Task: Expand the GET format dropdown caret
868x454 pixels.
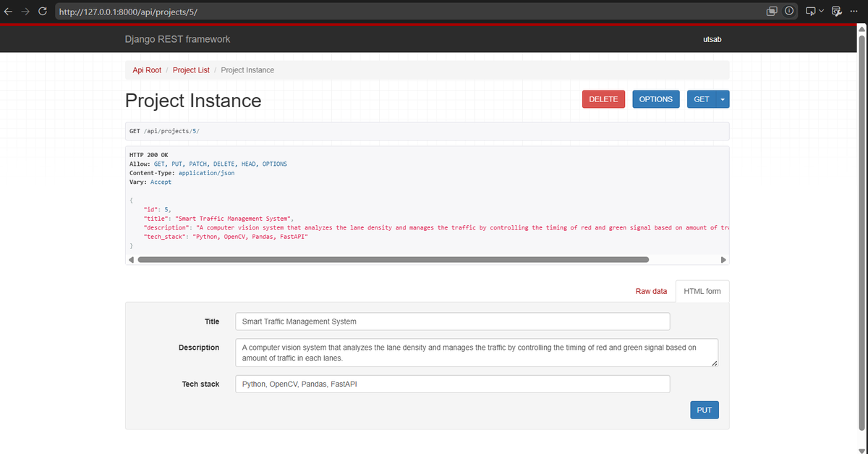Action: pyautogui.click(x=723, y=99)
